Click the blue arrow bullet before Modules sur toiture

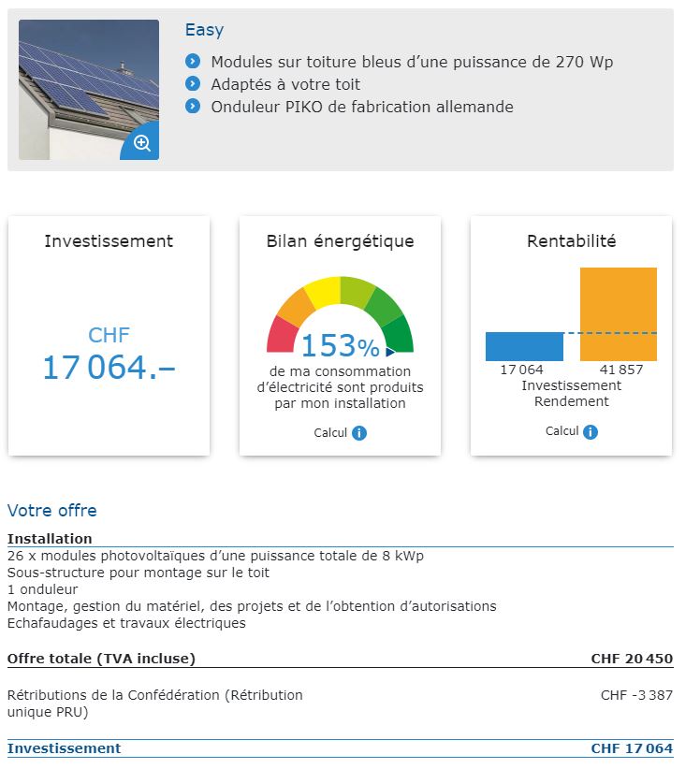(x=193, y=62)
